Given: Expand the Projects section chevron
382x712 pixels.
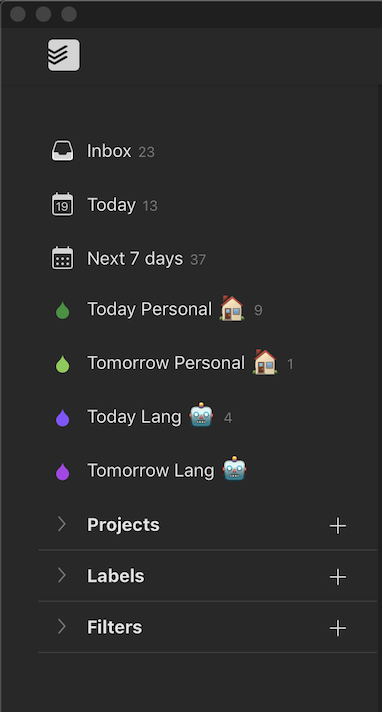Looking at the screenshot, I should 62,524.
